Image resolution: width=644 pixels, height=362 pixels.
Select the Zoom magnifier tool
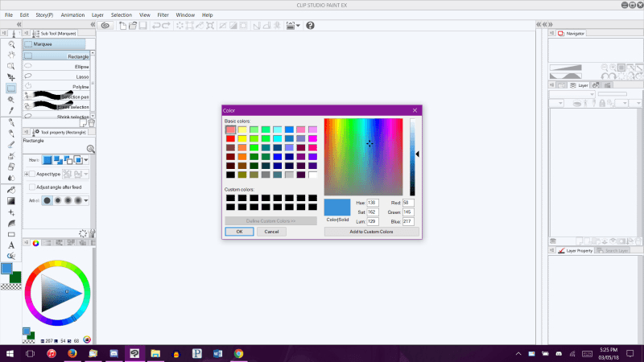[x=11, y=44]
